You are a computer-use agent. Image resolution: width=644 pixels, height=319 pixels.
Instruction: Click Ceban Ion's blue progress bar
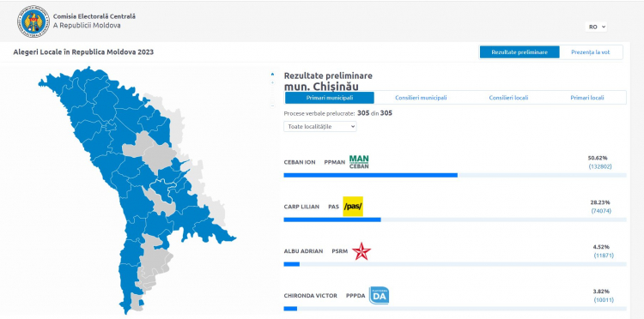point(370,175)
